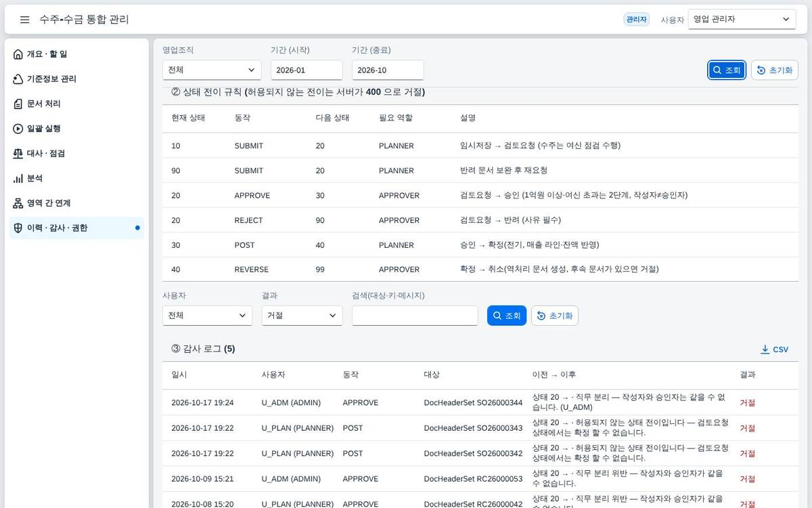Click the download icon beside CSV
Screen dimensions: 812x508
click(765, 350)
